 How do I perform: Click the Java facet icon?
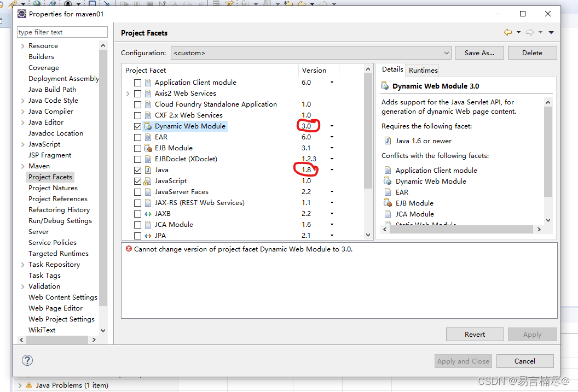148,170
